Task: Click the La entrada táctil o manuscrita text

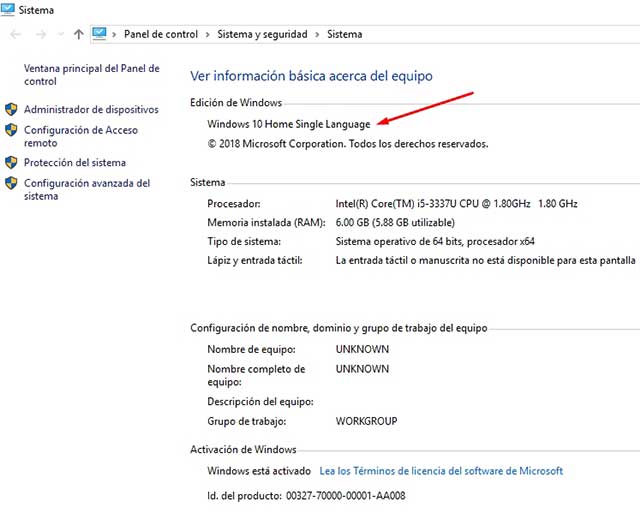Action: [x=485, y=260]
